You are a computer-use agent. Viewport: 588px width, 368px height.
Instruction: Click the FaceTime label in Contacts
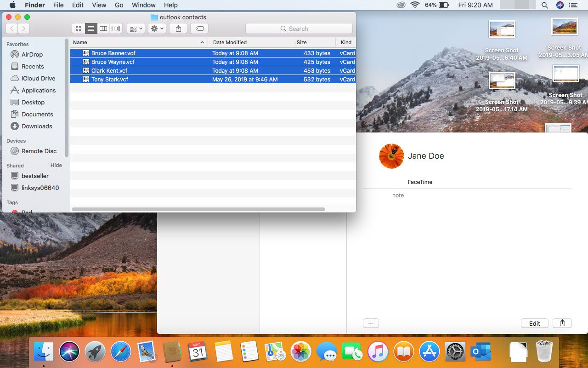(x=420, y=182)
